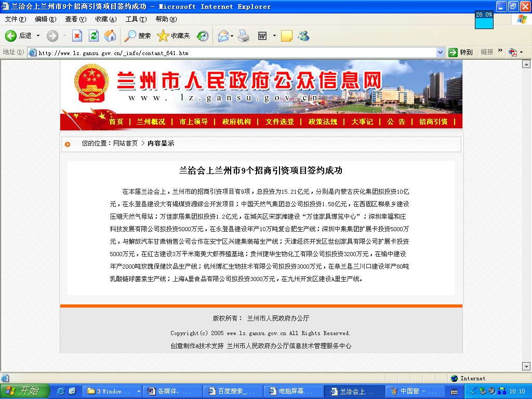Click the 开始 Start button
Image resolution: width=532 pixels, height=399 pixels.
point(24,391)
